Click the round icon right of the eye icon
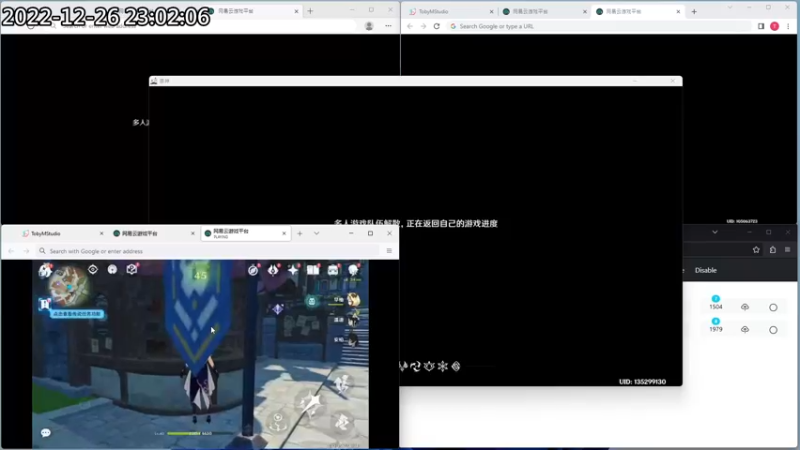Image resolution: width=800 pixels, height=450 pixels. [112, 269]
